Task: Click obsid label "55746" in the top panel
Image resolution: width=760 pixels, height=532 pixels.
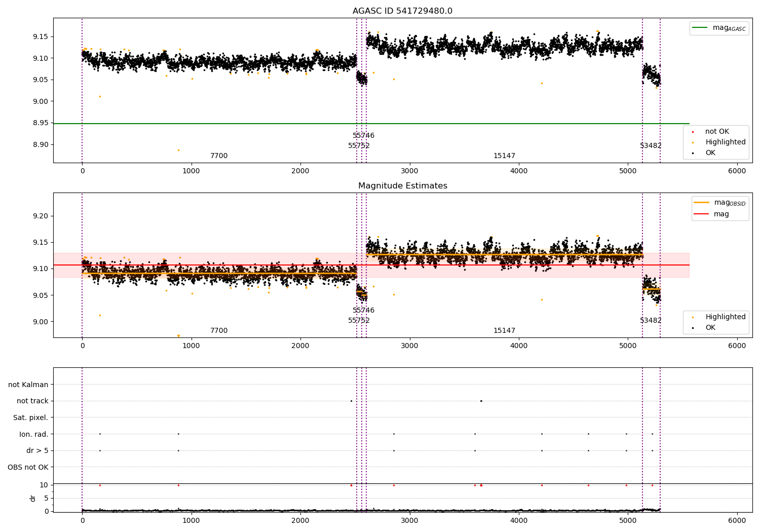Action: point(363,136)
